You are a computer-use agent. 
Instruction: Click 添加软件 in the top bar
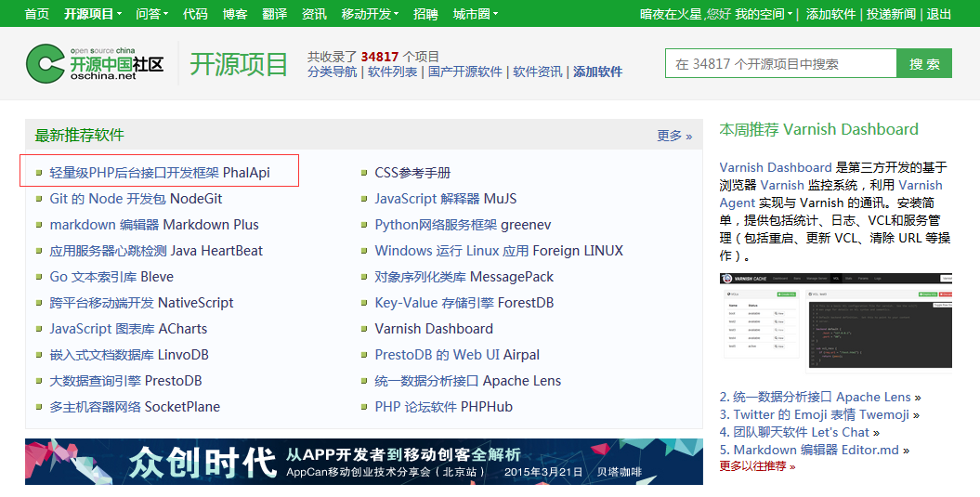tap(830, 14)
